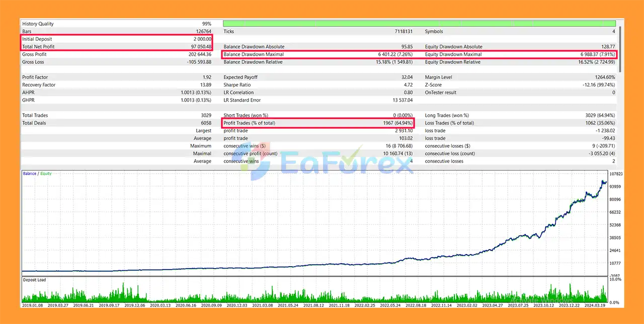Select the Bars value 126764
This screenshot has height=324, width=644.
203,31
